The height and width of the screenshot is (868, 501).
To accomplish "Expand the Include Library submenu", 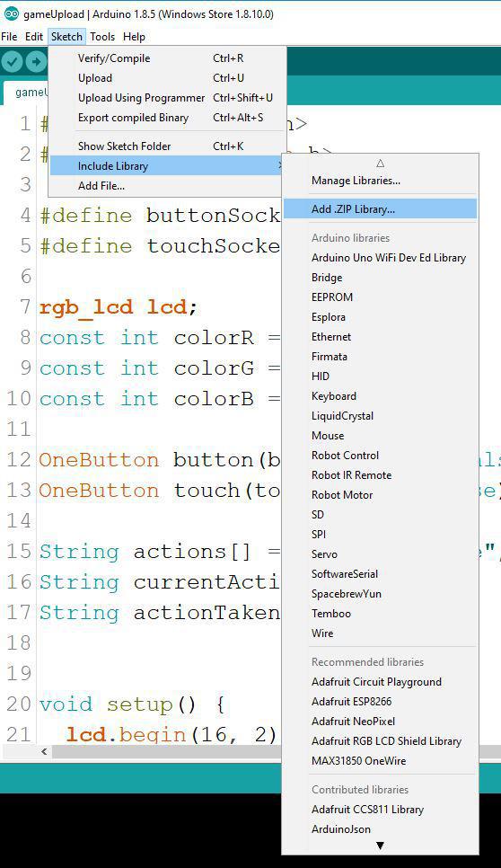I will (x=168, y=166).
